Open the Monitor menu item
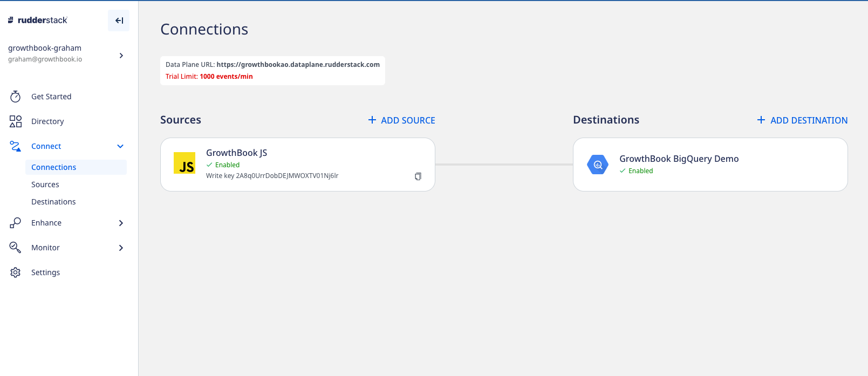 (45, 248)
